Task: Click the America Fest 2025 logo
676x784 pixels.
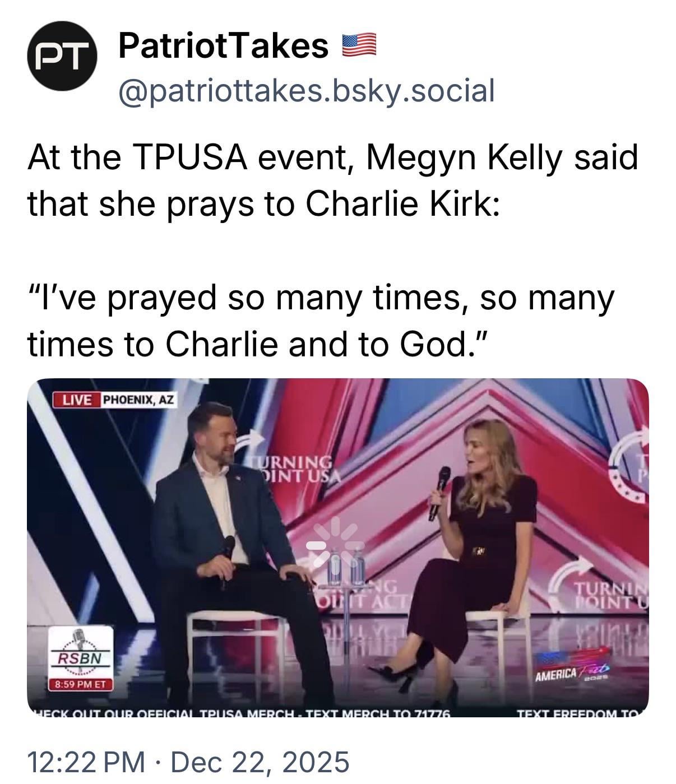Action: (573, 667)
